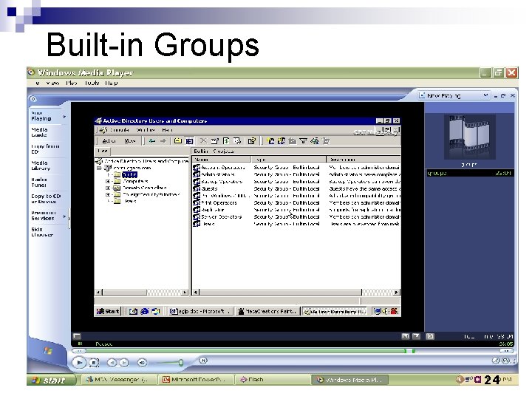
Task: Open Media Library in the sidebar
Action: coord(41,166)
